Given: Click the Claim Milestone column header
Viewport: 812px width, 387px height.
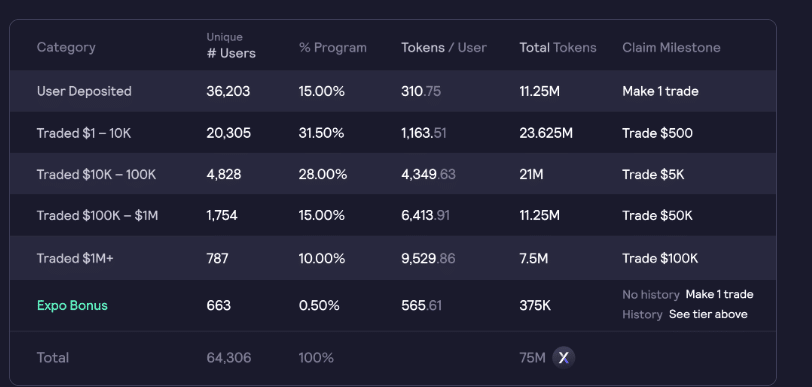Looking at the screenshot, I should coord(671,48).
